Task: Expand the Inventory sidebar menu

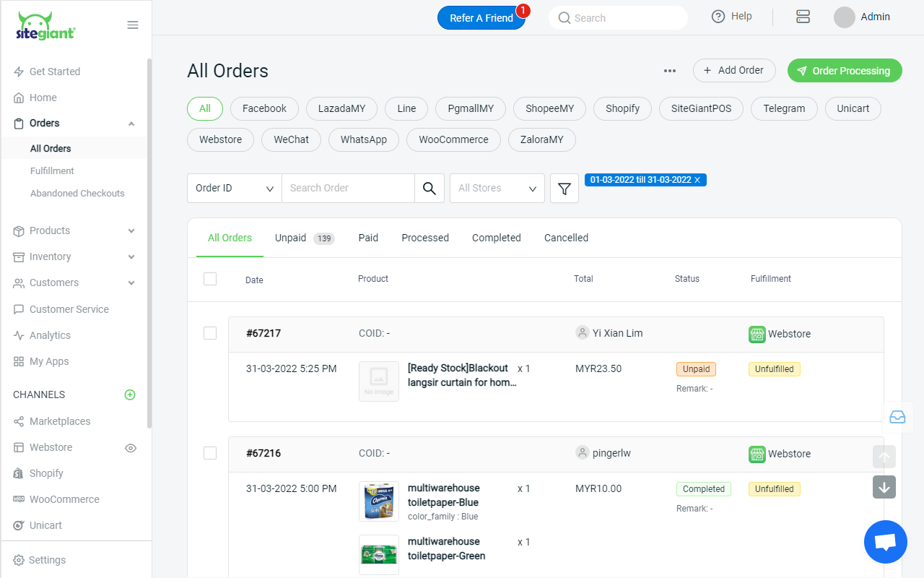Action: click(x=131, y=257)
